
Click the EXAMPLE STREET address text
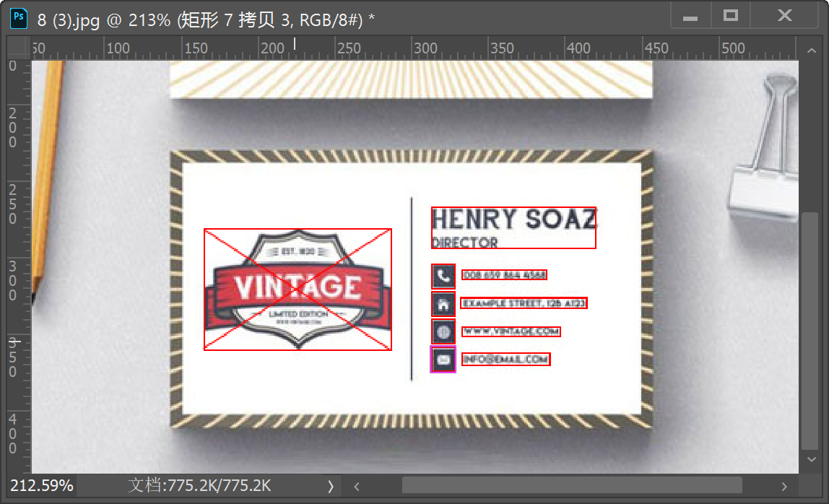point(524,303)
